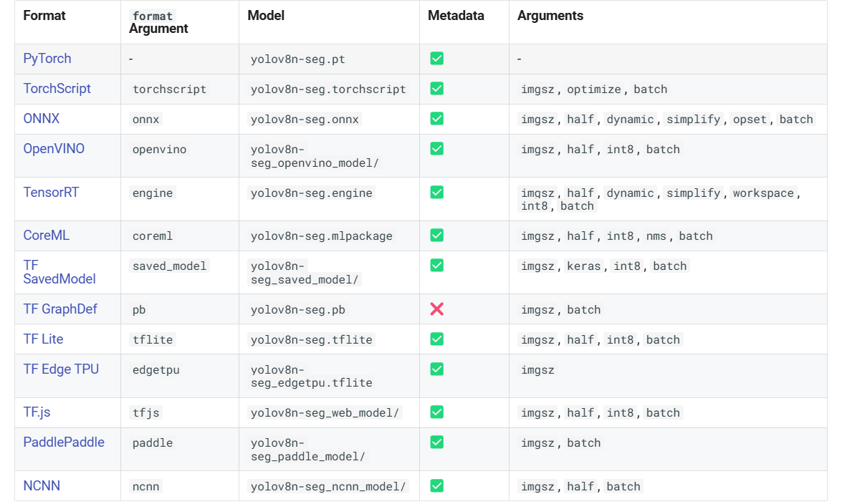Click the red X metadata icon for TF GraphDef

coord(437,309)
